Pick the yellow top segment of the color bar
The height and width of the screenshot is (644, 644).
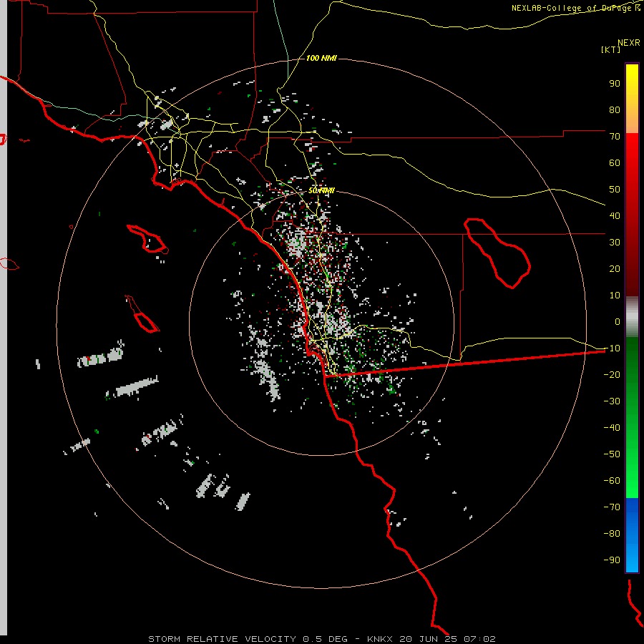[x=632, y=99]
